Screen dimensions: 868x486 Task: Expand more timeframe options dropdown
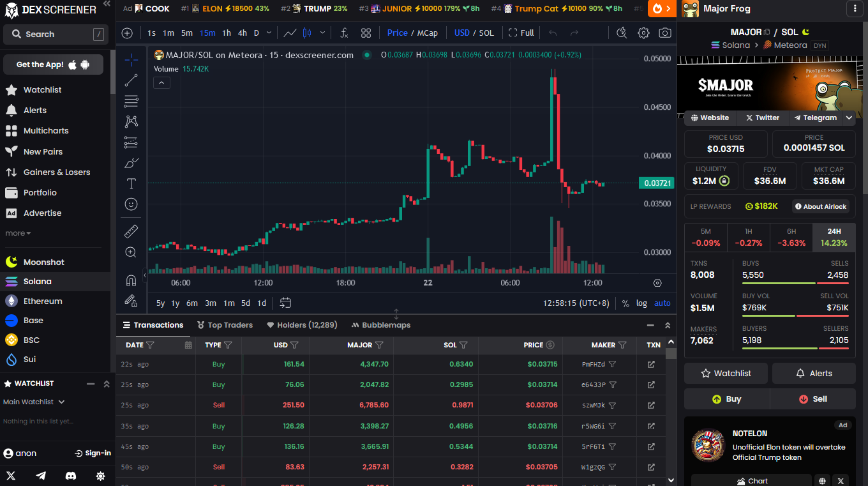[x=269, y=33]
